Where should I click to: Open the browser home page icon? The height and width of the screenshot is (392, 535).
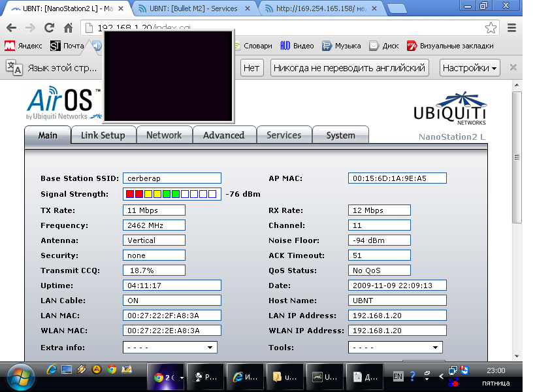tap(69, 27)
